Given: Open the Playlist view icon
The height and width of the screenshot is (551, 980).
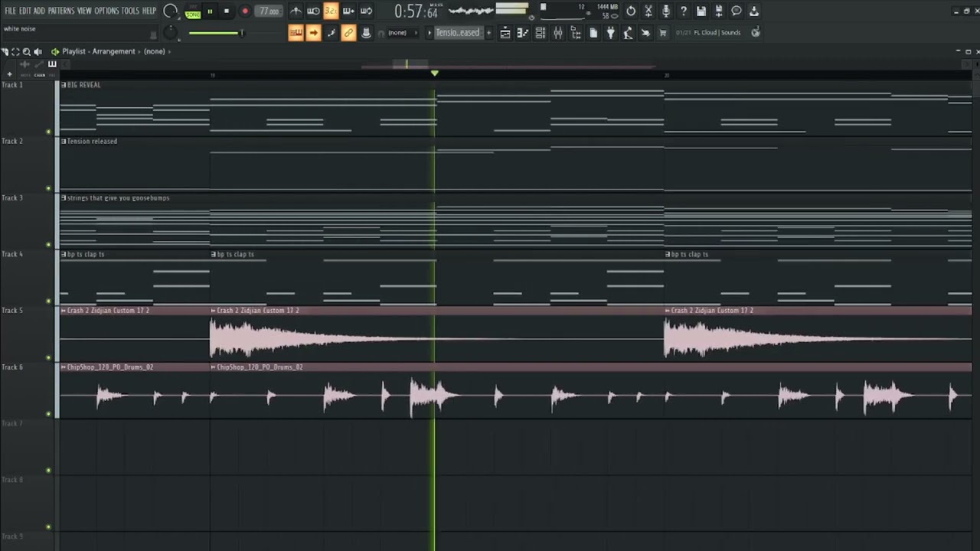Looking at the screenshot, I should point(505,33).
